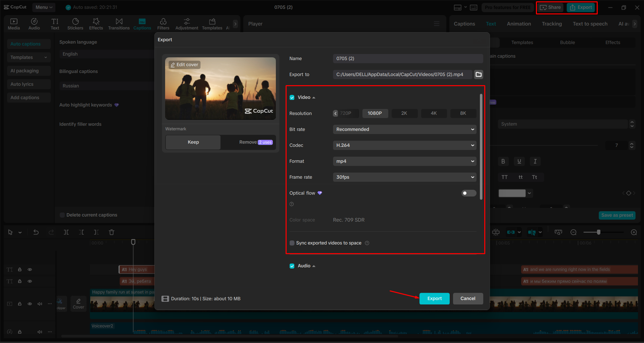Open the Transitions panel
The width and height of the screenshot is (644, 343).
119,23
